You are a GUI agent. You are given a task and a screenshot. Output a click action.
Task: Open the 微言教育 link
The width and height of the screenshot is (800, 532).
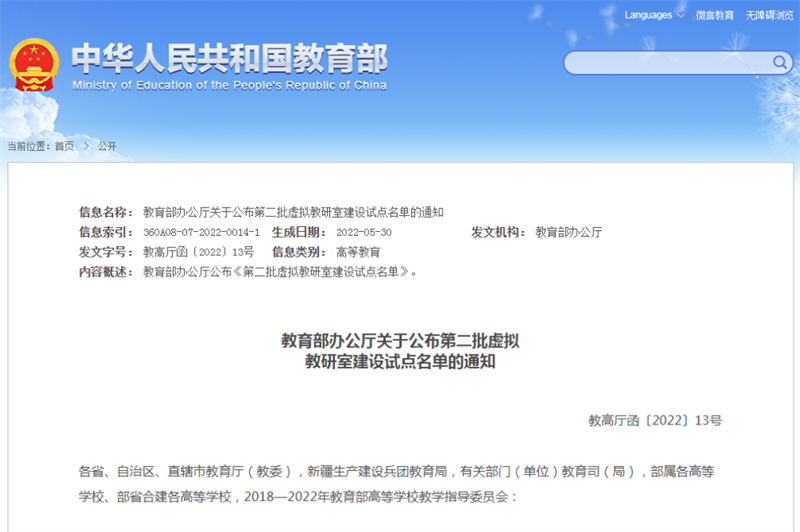coord(714,15)
